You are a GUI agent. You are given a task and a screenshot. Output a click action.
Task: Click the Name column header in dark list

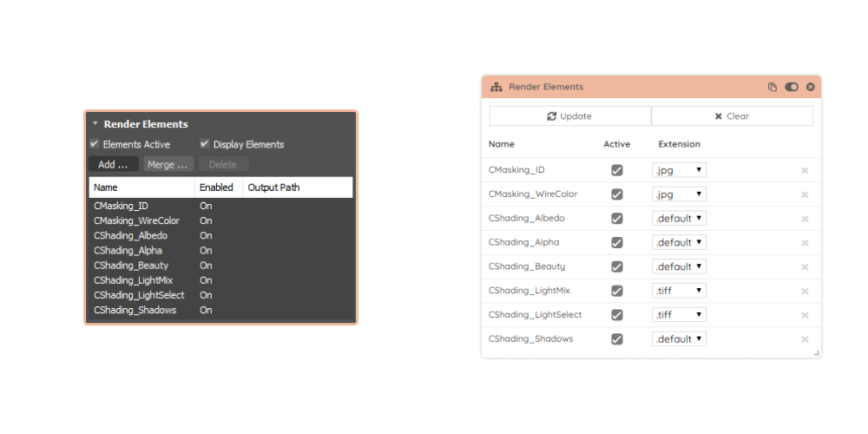pos(141,187)
